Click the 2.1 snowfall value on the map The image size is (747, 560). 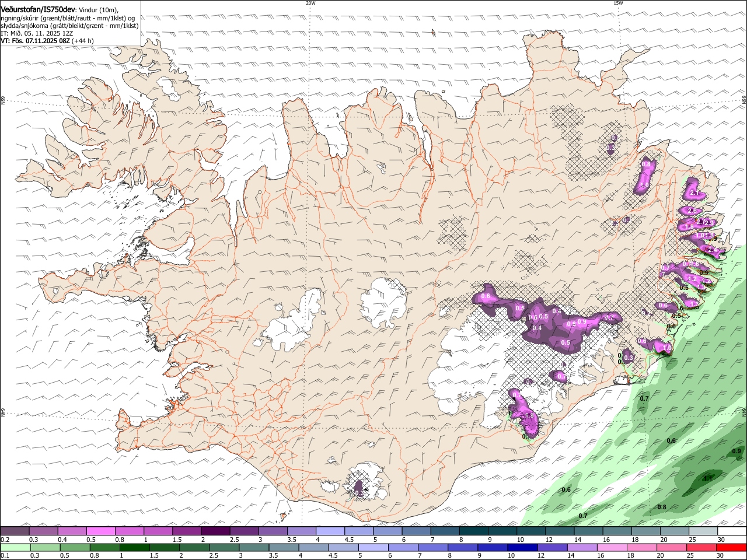[694, 193]
